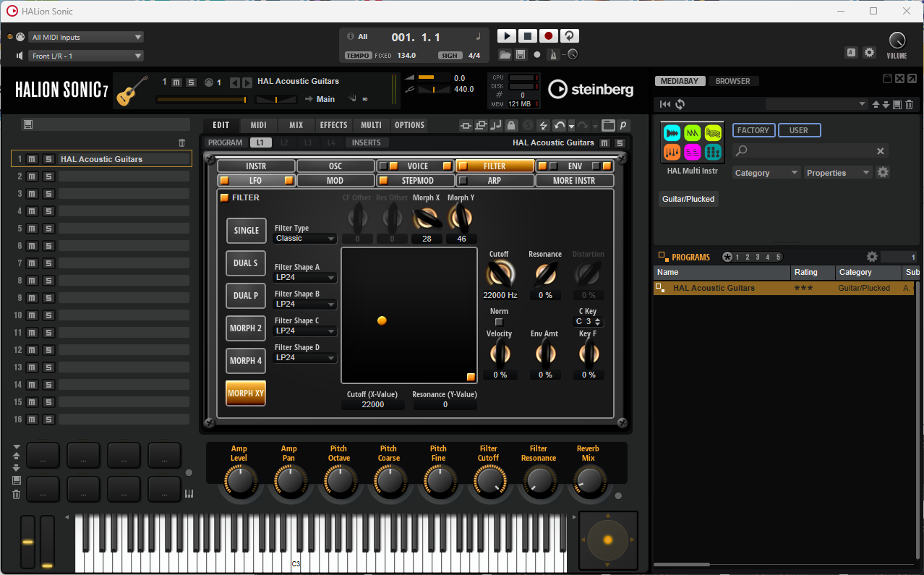Switch to the MIX page tab

click(296, 125)
